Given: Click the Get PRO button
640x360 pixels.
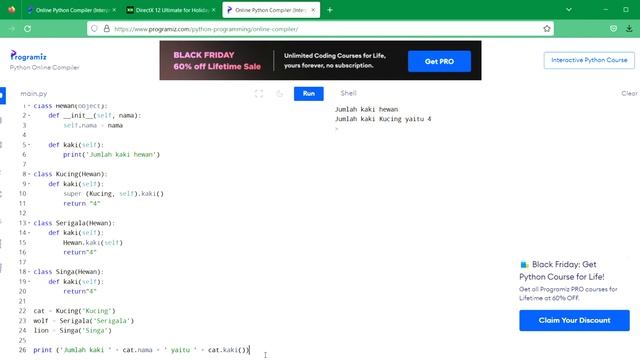Looking at the screenshot, I should pyautogui.click(x=439, y=61).
